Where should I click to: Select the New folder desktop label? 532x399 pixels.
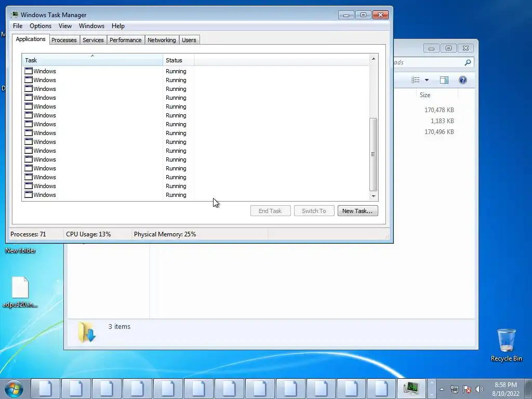[20, 250]
